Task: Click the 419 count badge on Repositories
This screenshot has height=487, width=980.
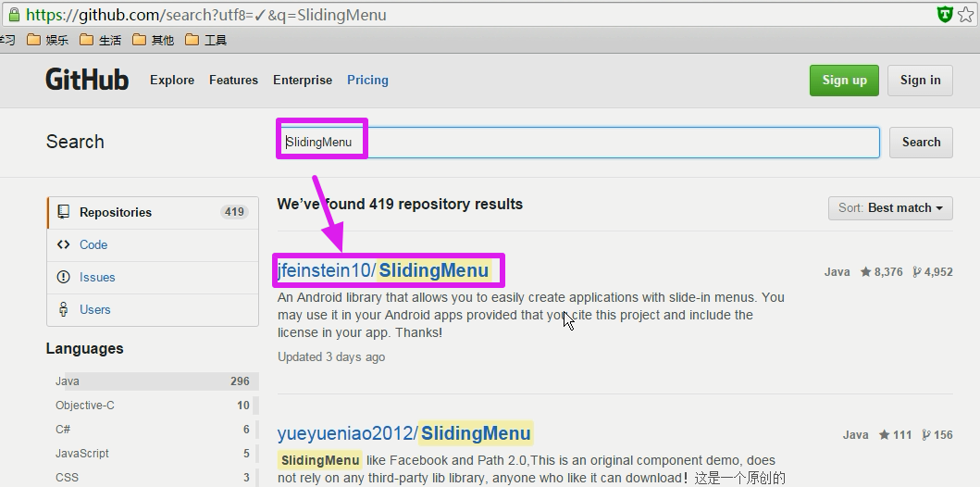Action: click(234, 212)
